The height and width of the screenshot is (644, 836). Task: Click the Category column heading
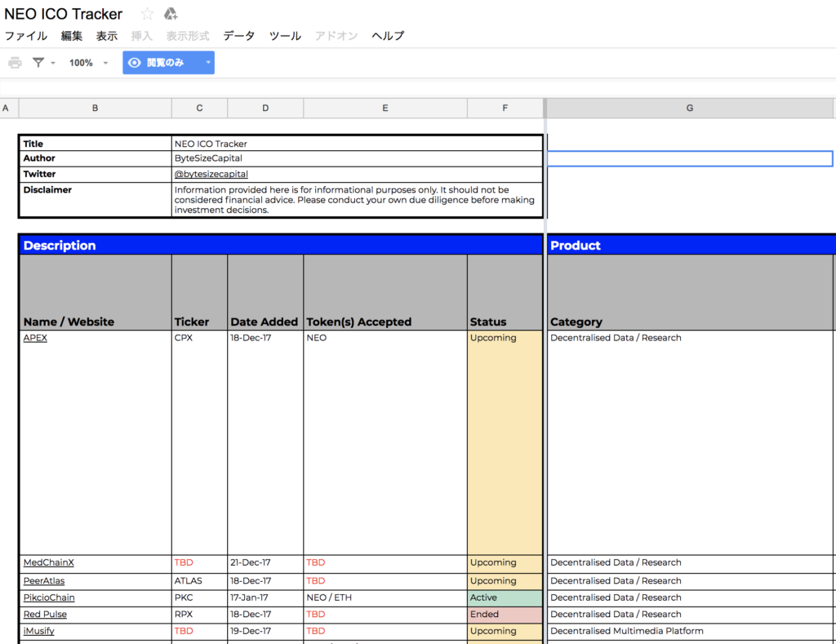click(690, 292)
